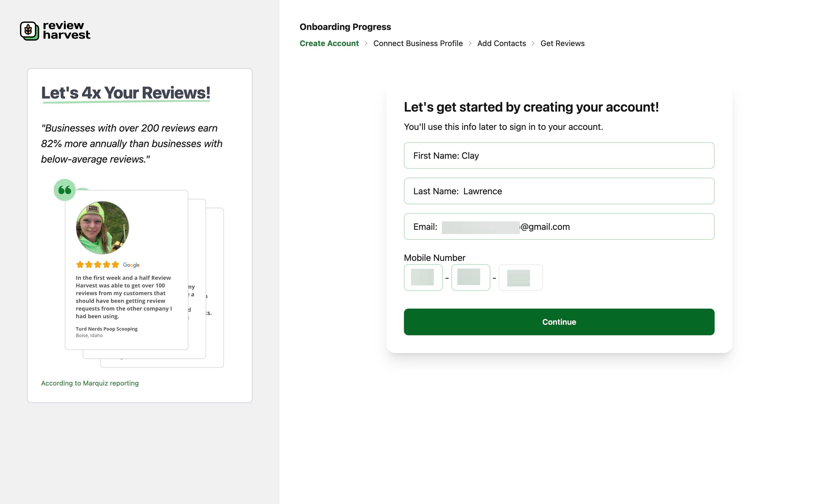The height and width of the screenshot is (504, 839).
Task: Click the last Mobile Number box
Action: tap(520, 278)
